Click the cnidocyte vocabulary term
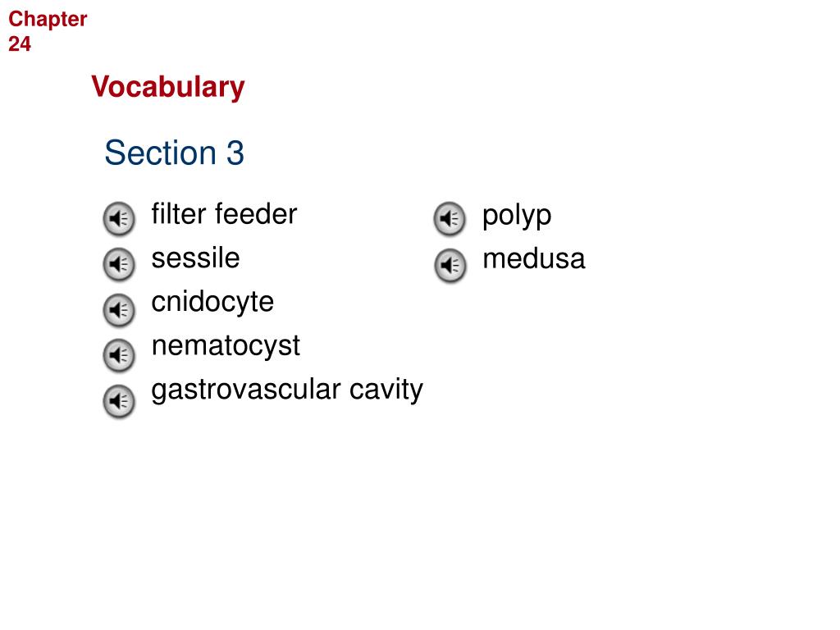 click(x=212, y=303)
